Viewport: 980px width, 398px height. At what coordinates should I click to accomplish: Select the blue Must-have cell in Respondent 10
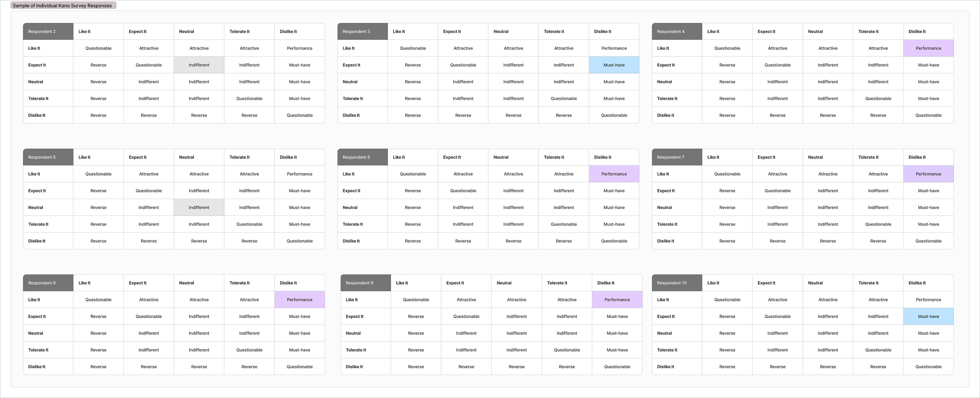(x=928, y=316)
